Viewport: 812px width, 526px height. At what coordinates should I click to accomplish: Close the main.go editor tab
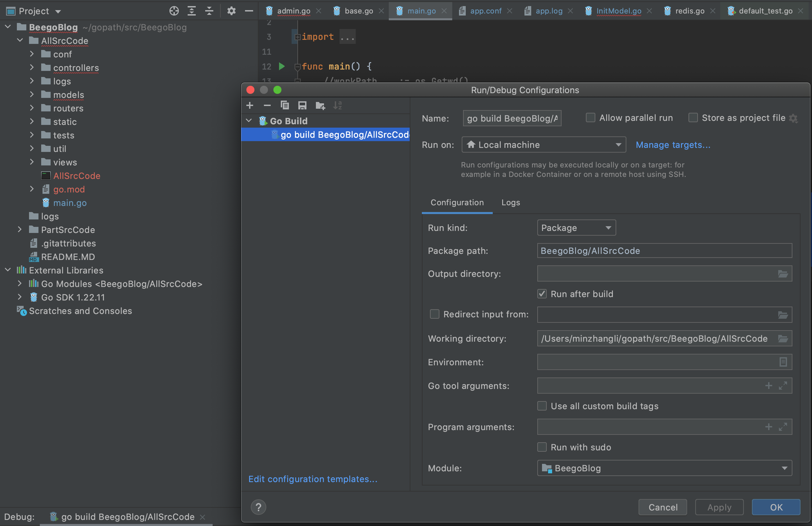(x=444, y=11)
